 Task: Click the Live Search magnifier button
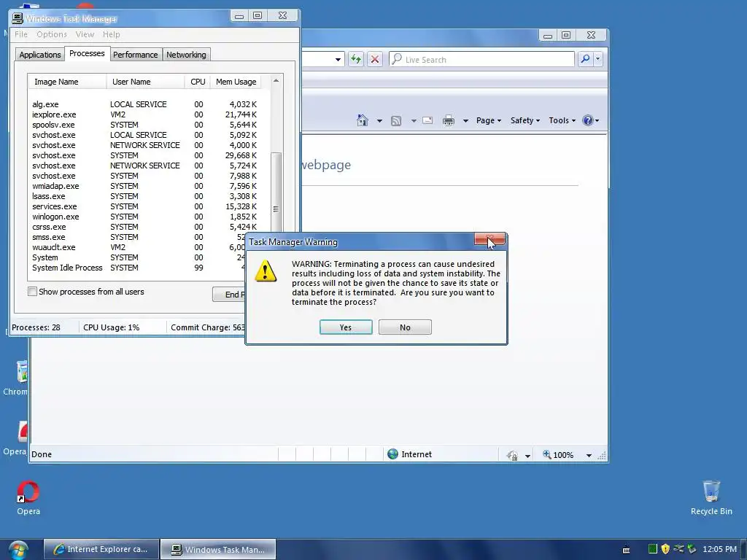(x=586, y=59)
